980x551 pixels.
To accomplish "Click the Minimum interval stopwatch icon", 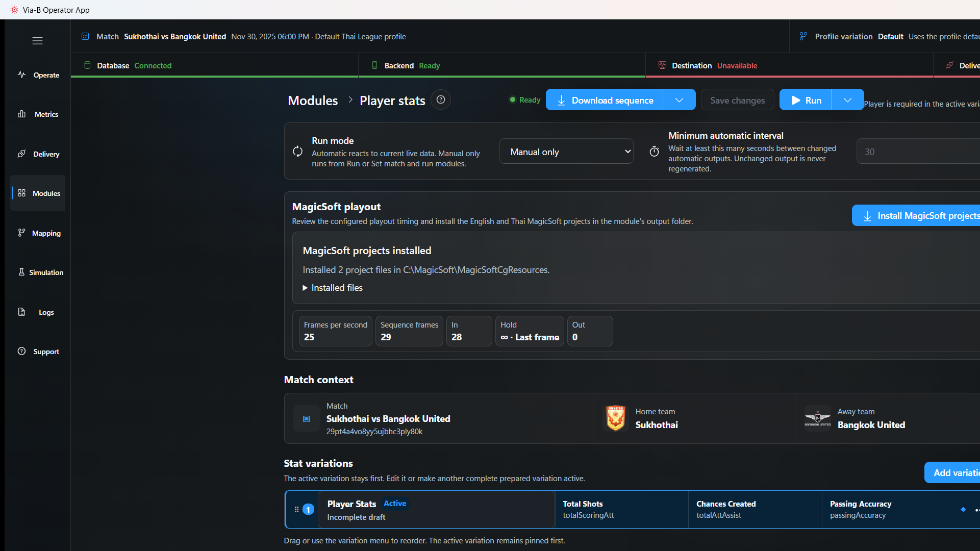I will pos(654,152).
